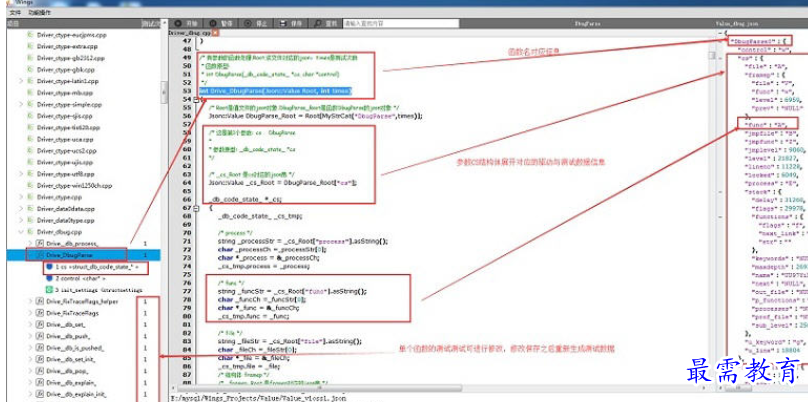The width and height of the screenshot is (808, 402).
Task: Click the 重载 (Reload) toolbar button
Action: point(327,21)
